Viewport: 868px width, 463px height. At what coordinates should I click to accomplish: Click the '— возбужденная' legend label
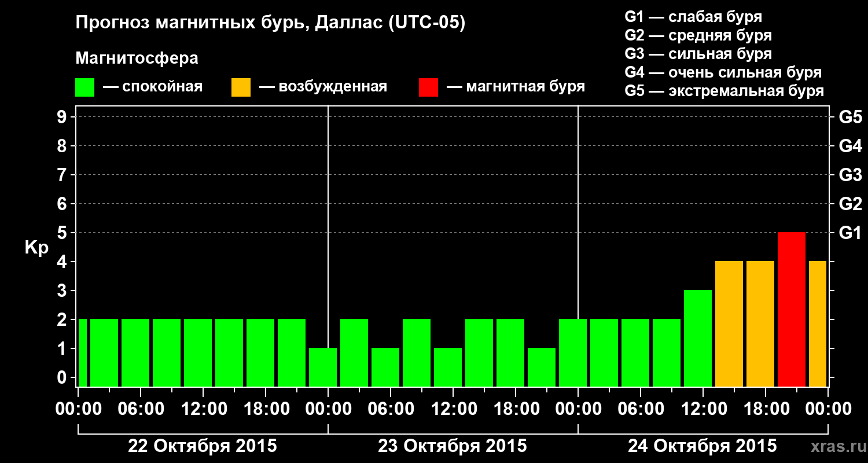(x=323, y=87)
